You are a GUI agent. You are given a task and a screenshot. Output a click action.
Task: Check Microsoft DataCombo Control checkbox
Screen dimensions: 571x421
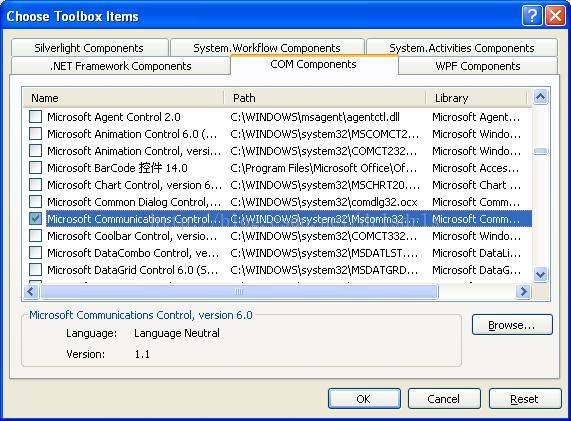[x=35, y=252]
